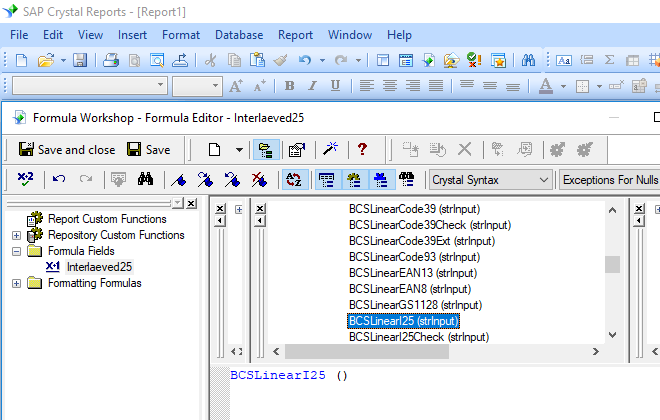The width and height of the screenshot is (660, 420).
Task: Open the Insert menu
Action: [132, 35]
